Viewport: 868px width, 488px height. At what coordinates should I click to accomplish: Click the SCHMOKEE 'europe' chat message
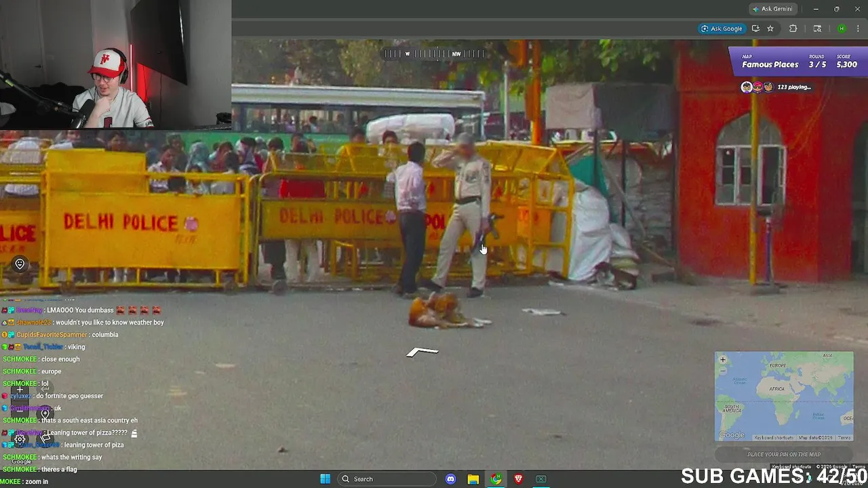[x=51, y=371]
